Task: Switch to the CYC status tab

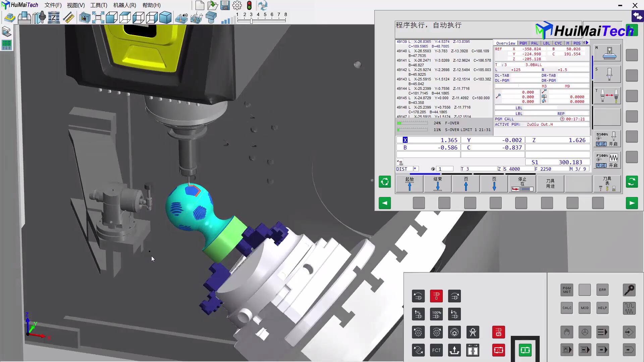Action: (x=558, y=43)
